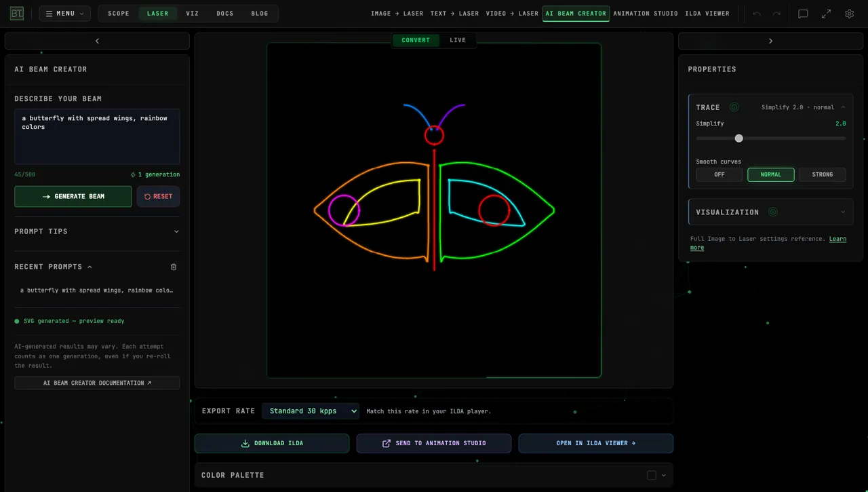Viewport: 868px width, 492px height.
Task: Open the ILDA Viewer tab
Action: (x=707, y=14)
